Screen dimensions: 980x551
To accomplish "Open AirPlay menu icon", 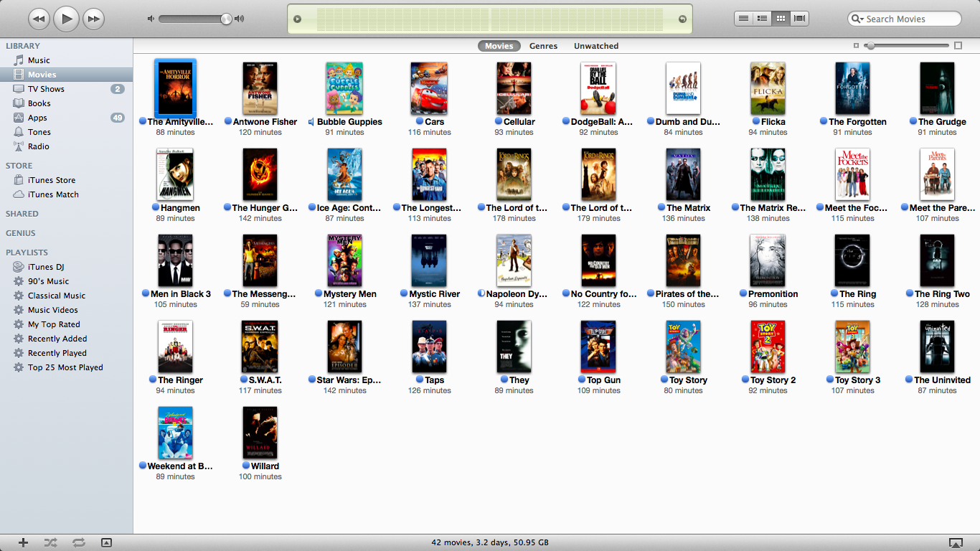I will coord(956,542).
